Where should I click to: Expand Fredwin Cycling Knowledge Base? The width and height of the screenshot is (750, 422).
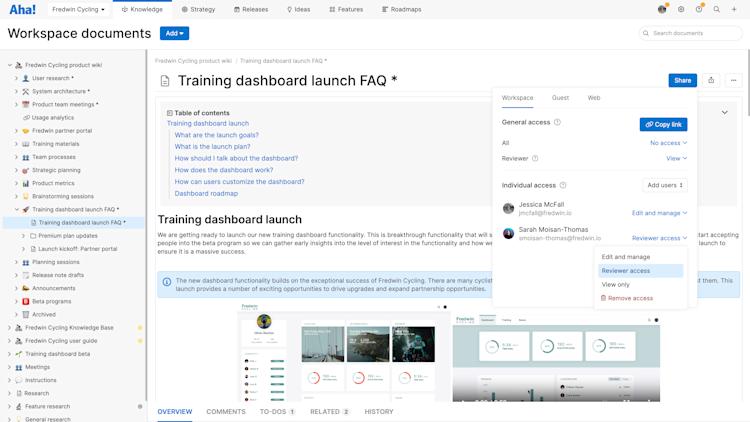(10, 328)
